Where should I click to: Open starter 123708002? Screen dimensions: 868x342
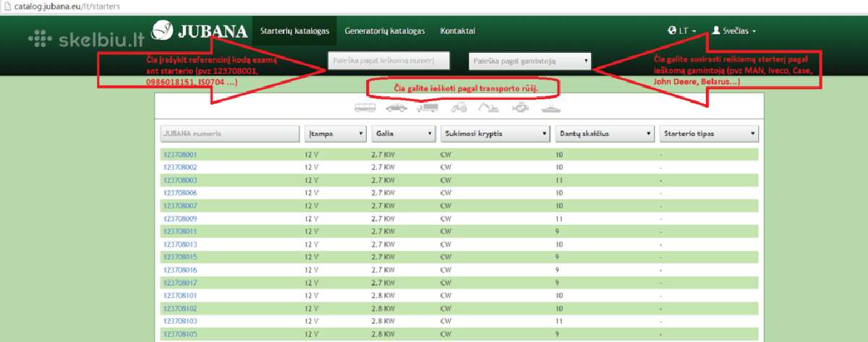[x=180, y=167]
